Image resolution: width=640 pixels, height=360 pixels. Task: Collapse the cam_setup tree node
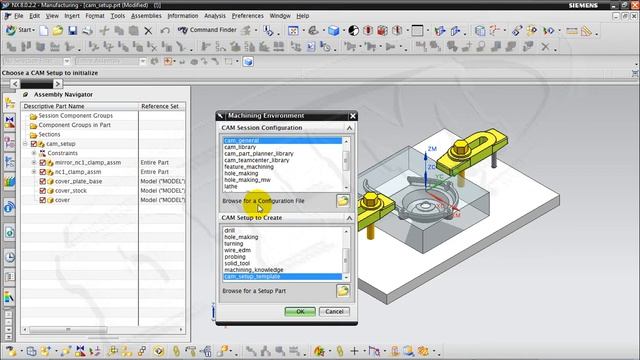[x=25, y=144]
